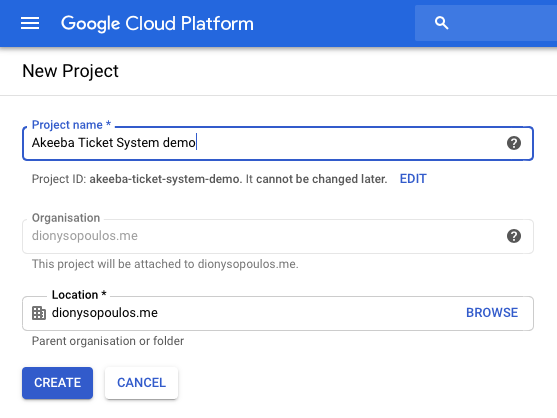Click the 'Location *' field label

[x=79, y=295]
